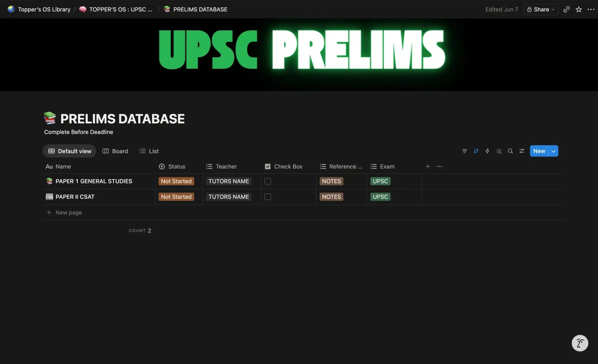This screenshot has width=598, height=364.
Task: Click the PRELIMS DATABASE page title
Action: [x=122, y=119]
